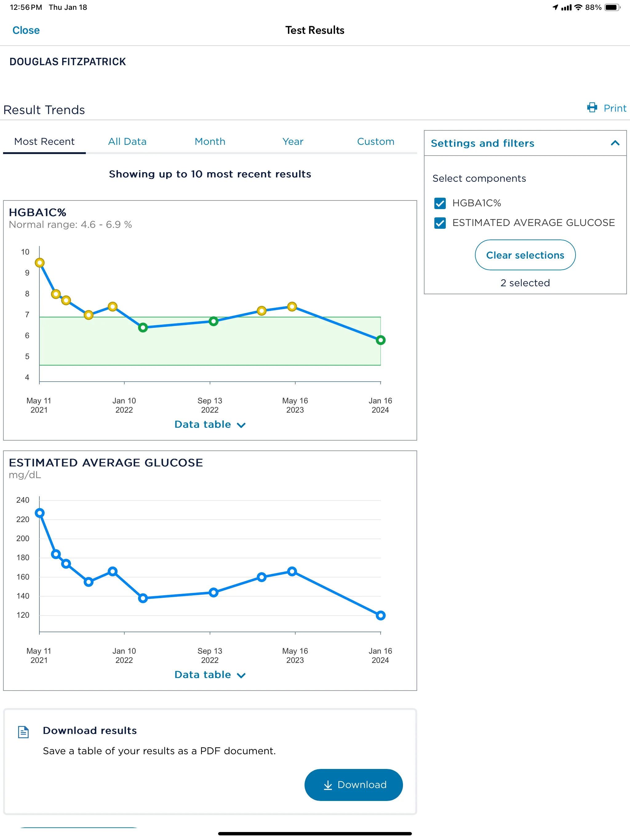Open the Month tab
630x840 pixels.
210,142
